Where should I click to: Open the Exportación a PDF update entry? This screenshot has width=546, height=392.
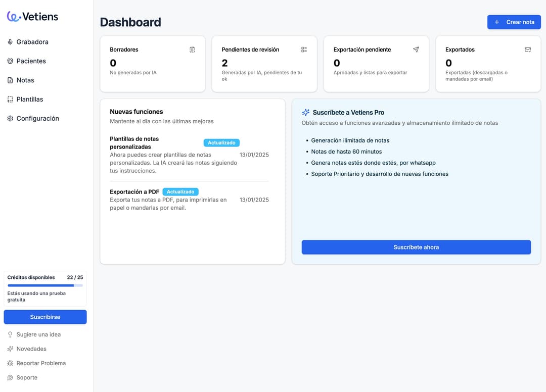pyautogui.click(x=134, y=192)
